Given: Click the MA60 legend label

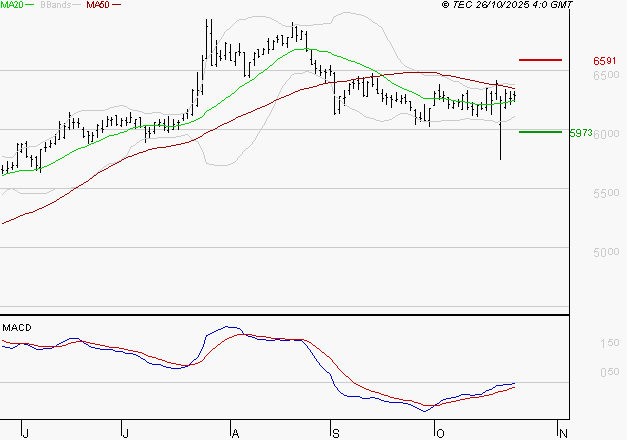Looking at the screenshot, I should tap(98, 5).
